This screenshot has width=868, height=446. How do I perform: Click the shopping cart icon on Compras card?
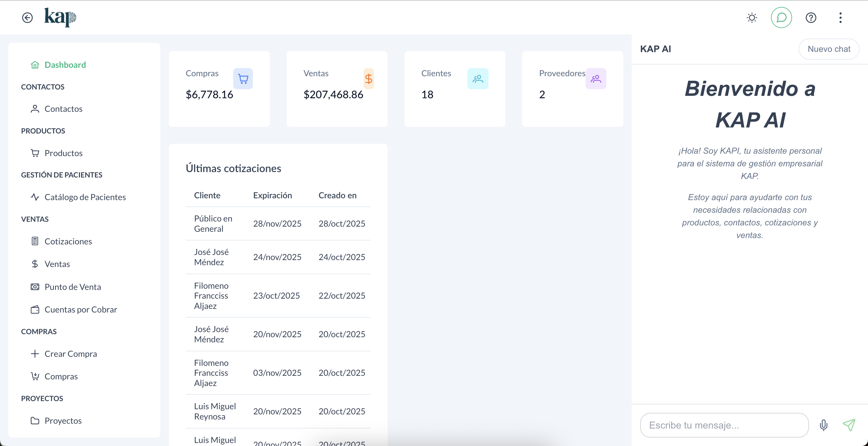point(243,78)
